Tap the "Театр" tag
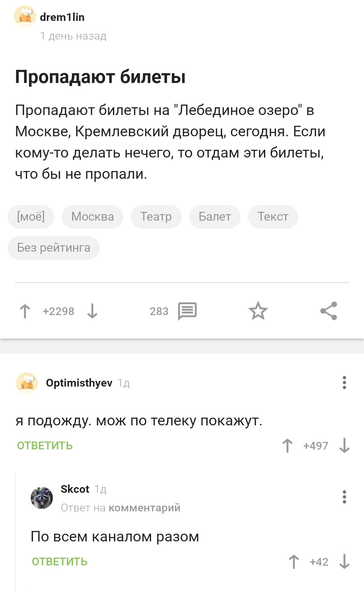Viewport: 364px width, 591px height. pos(156,217)
